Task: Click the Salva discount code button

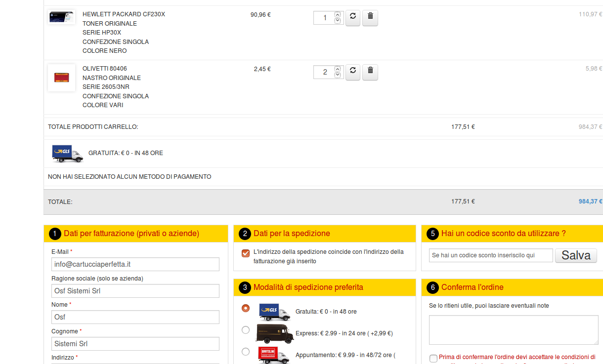Action: tap(576, 255)
